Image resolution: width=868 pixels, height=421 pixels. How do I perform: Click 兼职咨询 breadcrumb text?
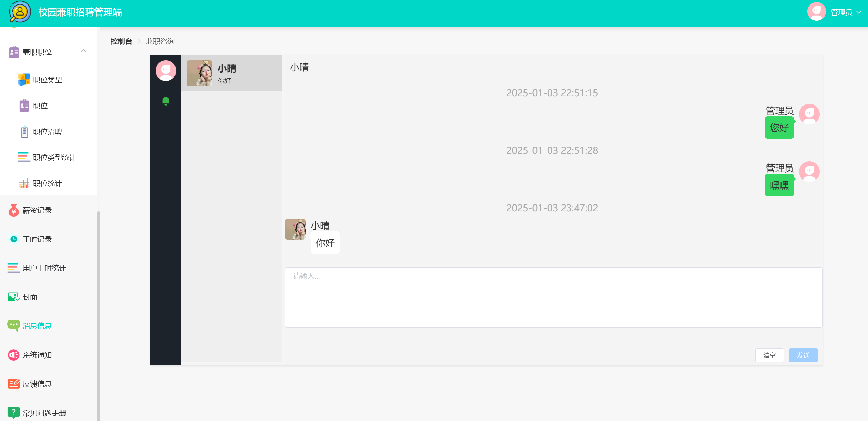click(x=160, y=41)
